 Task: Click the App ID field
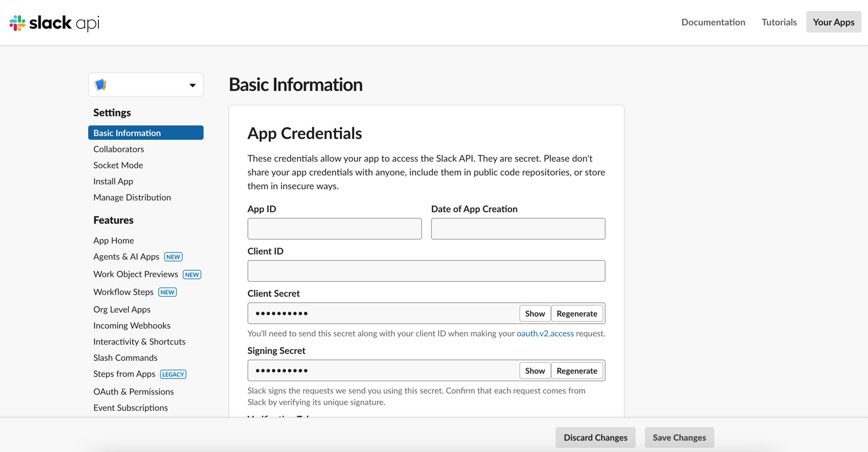tap(334, 229)
